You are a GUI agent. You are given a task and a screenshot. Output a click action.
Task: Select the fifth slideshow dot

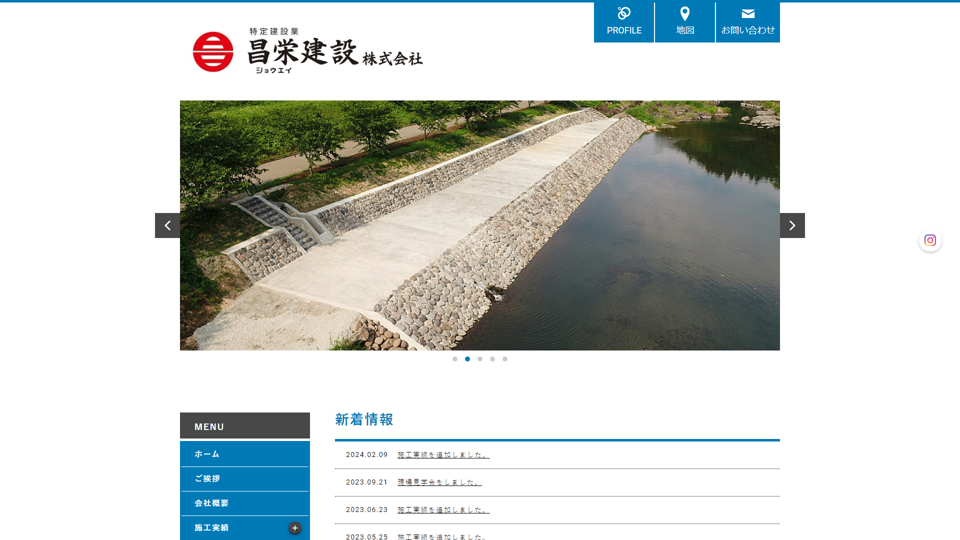(x=505, y=359)
